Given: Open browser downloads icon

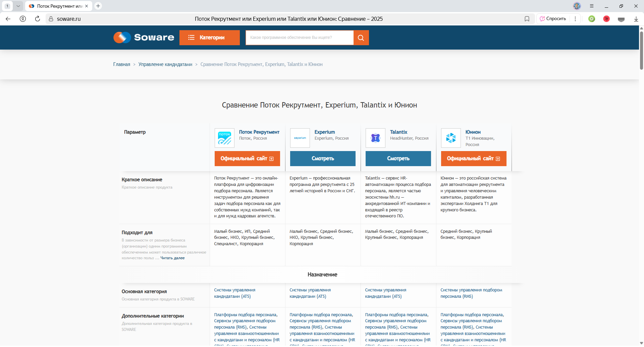Looking at the screenshot, I should 636,19.
